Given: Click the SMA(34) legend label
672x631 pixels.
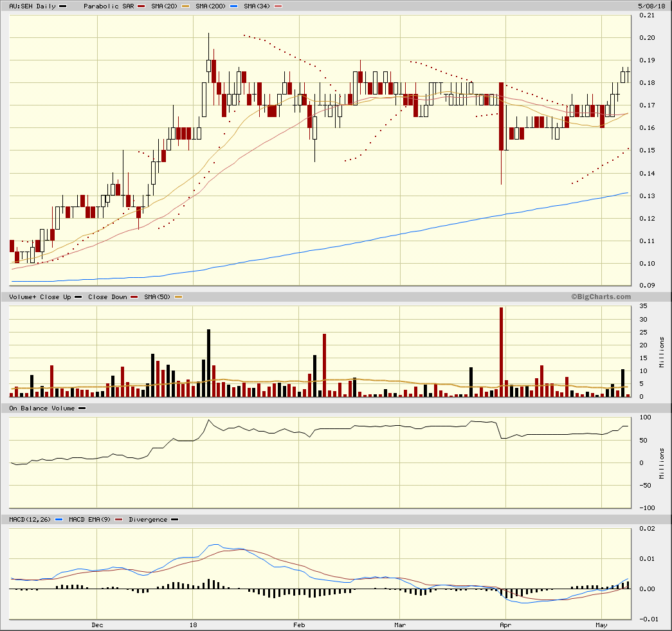Looking at the screenshot, I should tap(257, 6).
